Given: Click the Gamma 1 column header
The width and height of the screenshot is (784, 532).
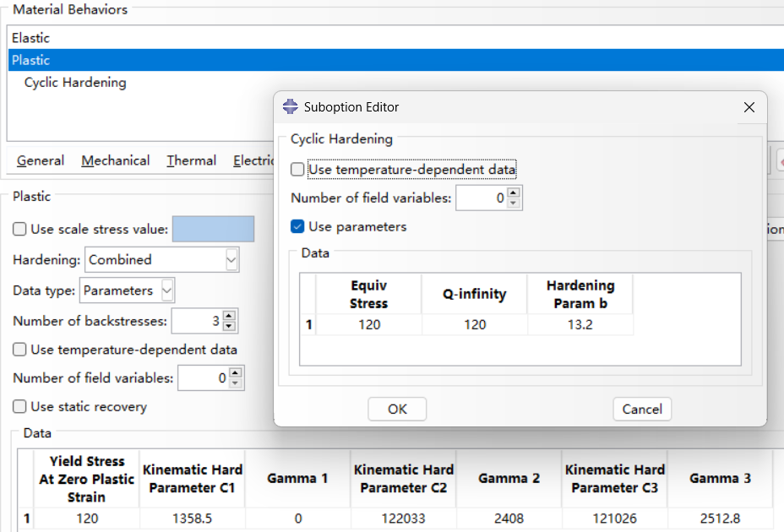Looking at the screenshot, I should point(298,479).
